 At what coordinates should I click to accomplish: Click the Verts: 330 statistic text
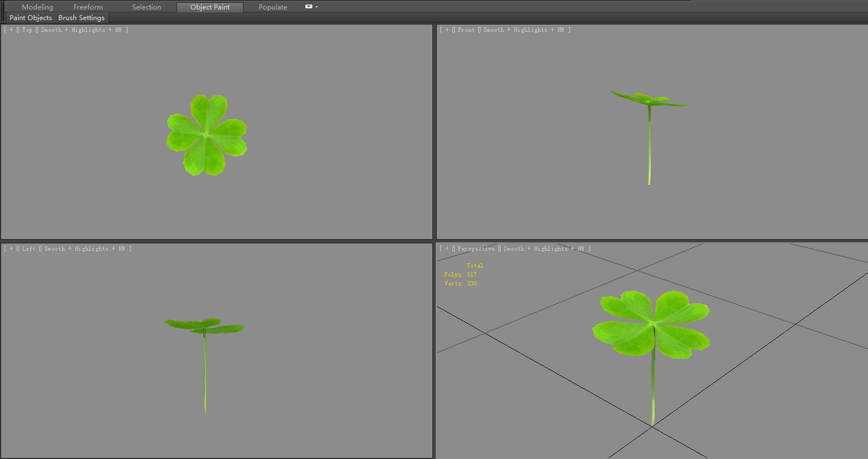tap(460, 284)
